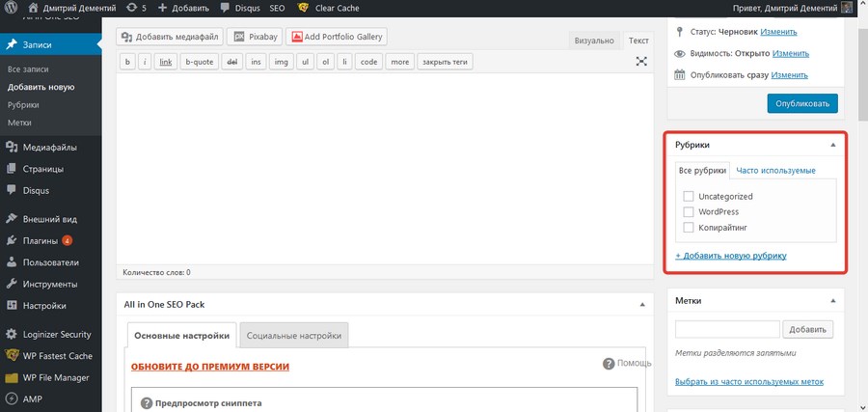
Task: Insert blockquote with b-quote button
Action: [200, 62]
